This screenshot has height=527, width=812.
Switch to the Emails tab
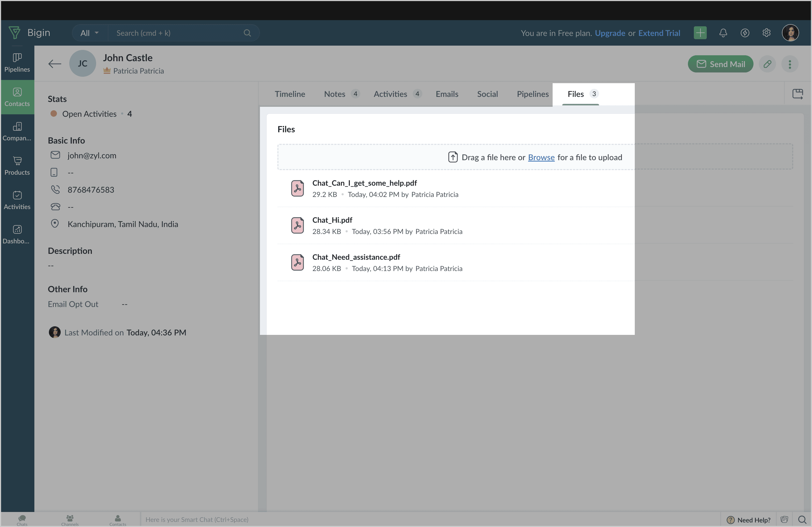tap(447, 94)
